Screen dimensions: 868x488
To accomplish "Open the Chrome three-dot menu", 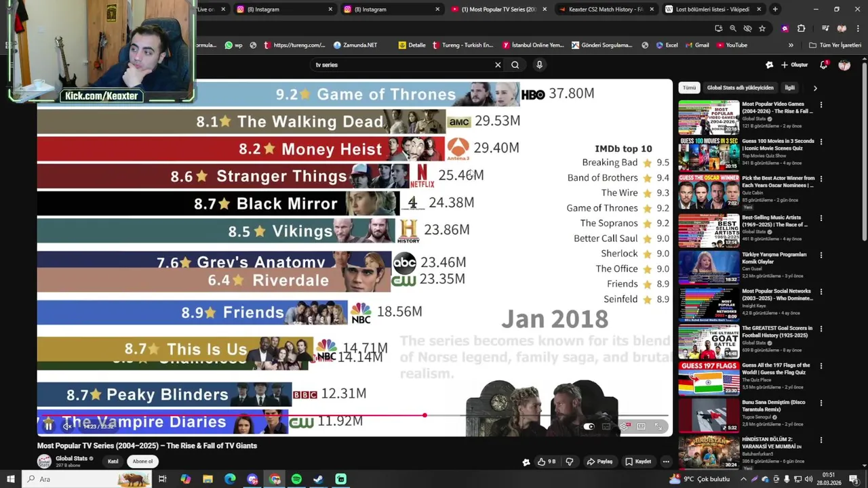I will (856, 28).
